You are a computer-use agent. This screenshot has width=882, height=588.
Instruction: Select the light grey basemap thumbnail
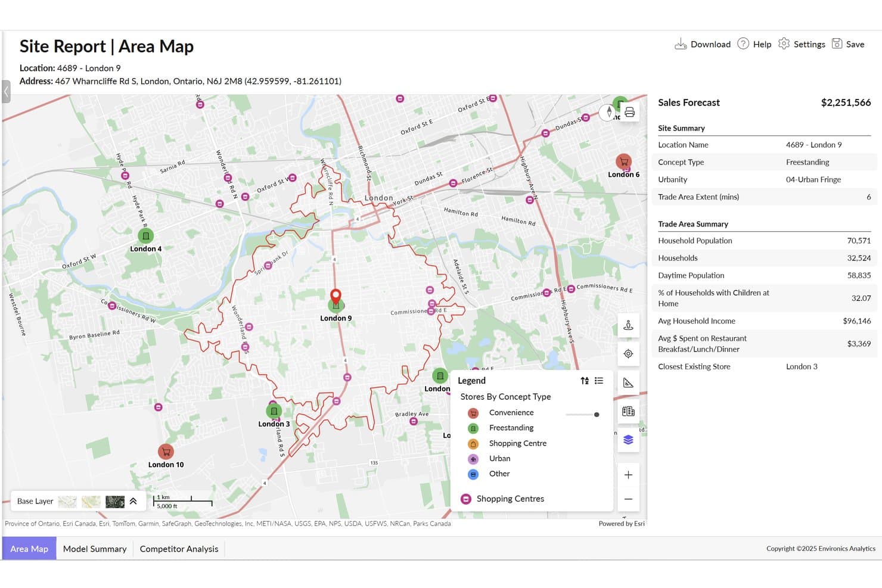(67, 502)
